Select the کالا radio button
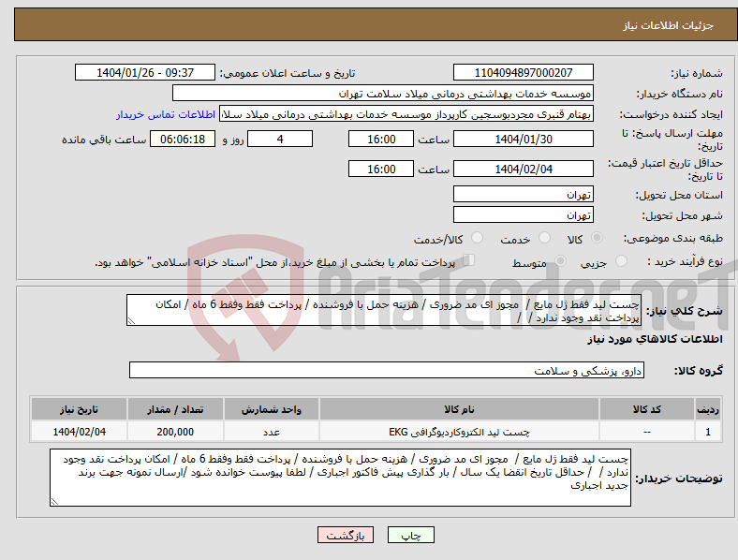 (597, 238)
